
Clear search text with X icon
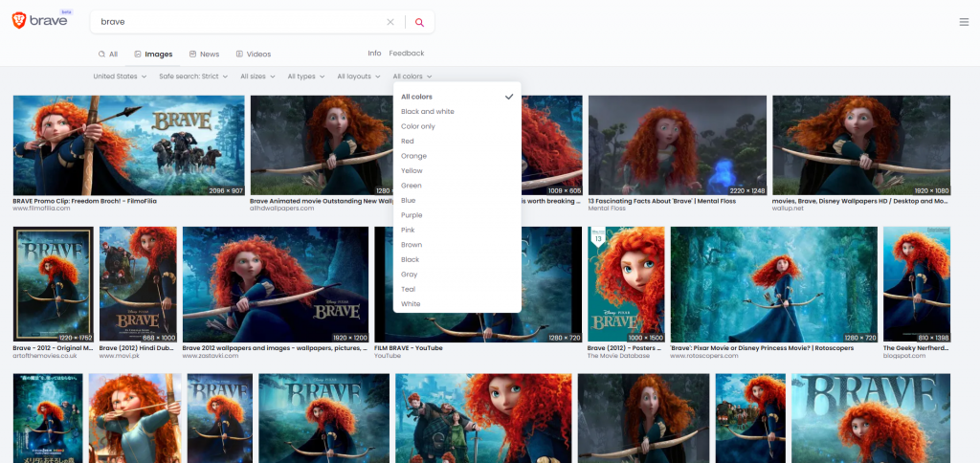pos(390,22)
